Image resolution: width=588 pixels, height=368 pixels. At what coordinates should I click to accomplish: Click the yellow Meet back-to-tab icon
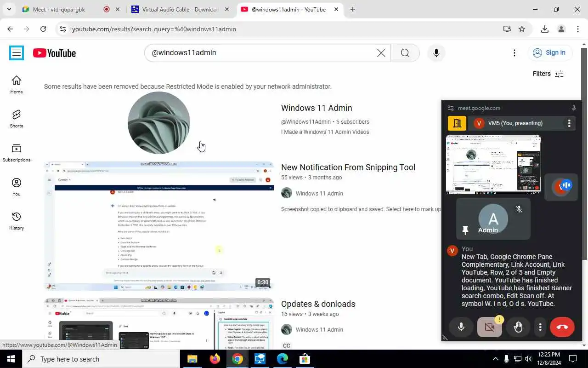pos(457,123)
